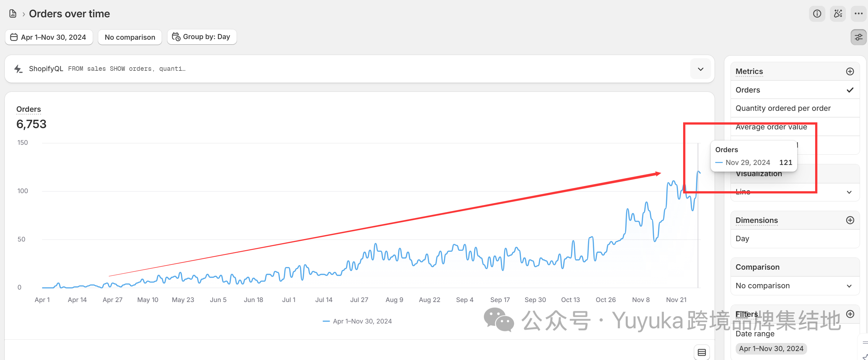Click the No comparison button in toolbar
This screenshot has height=360, width=868.
(x=130, y=37)
